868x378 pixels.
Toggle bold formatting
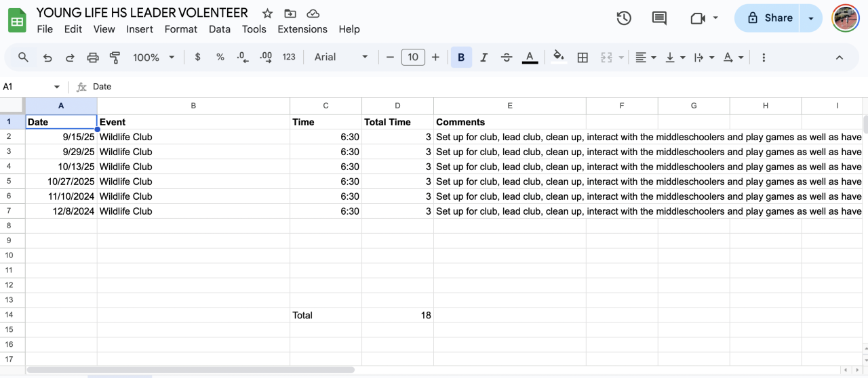point(461,58)
